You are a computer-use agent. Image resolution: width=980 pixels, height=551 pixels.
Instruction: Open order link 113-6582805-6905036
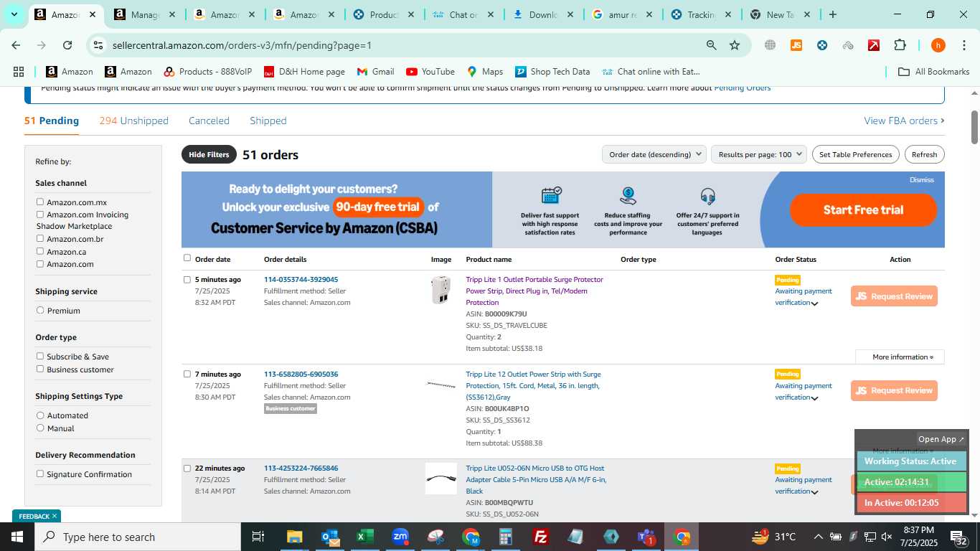301,374
